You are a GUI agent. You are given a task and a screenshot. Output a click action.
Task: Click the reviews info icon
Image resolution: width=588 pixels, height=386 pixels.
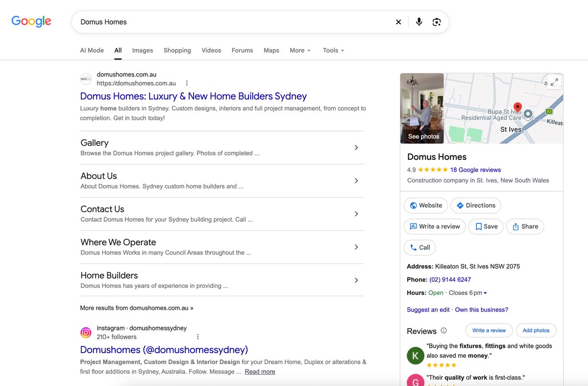(x=444, y=331)
